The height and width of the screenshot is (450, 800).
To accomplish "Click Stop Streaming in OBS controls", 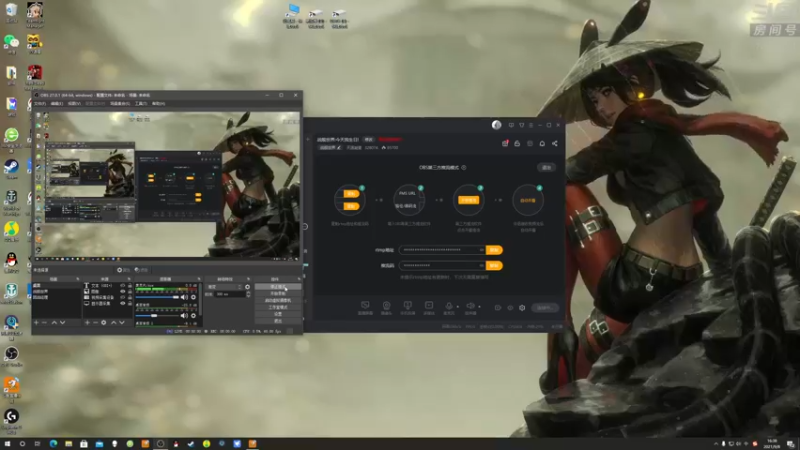I will (278, 287).
